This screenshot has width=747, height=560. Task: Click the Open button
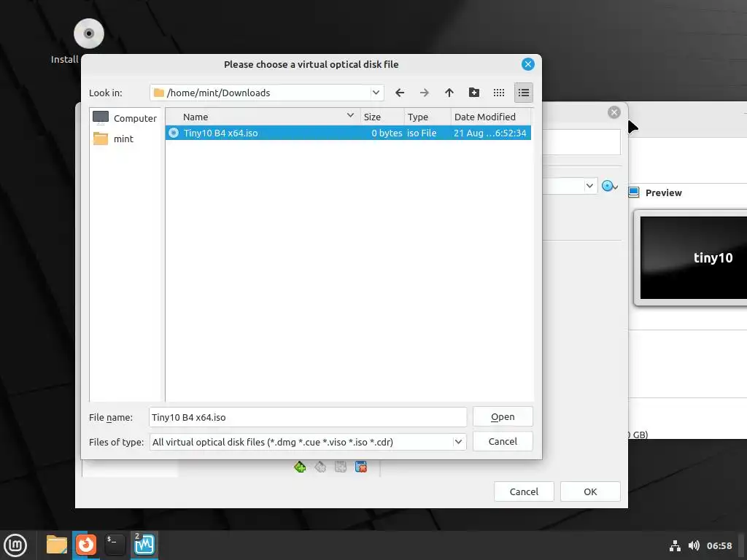tap(503, 416)
